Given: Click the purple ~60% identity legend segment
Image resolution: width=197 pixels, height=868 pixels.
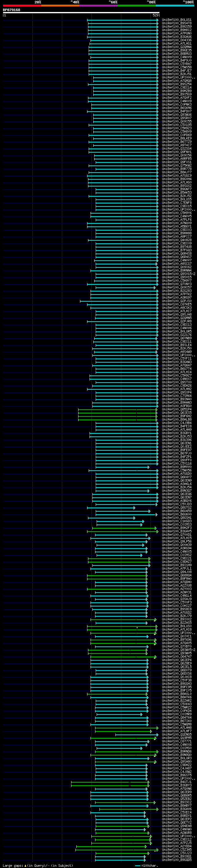Looking at the screenshot, I should [x=99, y=6].
